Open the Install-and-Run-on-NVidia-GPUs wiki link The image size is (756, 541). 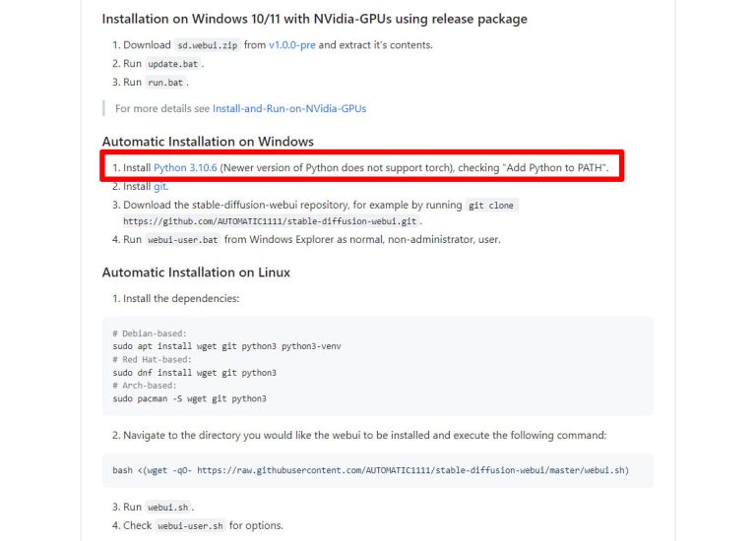pyautogui.click(x=289, y=108)
